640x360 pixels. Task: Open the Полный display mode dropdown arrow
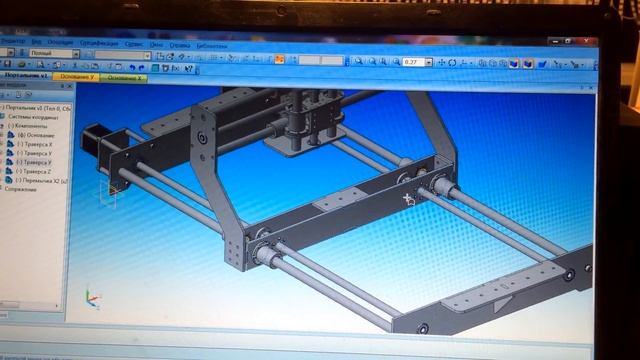point(76,53)
